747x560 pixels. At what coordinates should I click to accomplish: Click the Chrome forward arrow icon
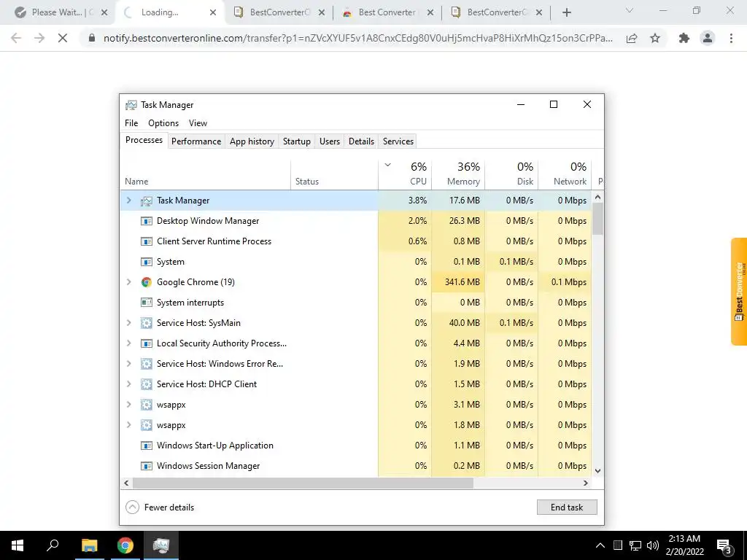tap(39, 38)
